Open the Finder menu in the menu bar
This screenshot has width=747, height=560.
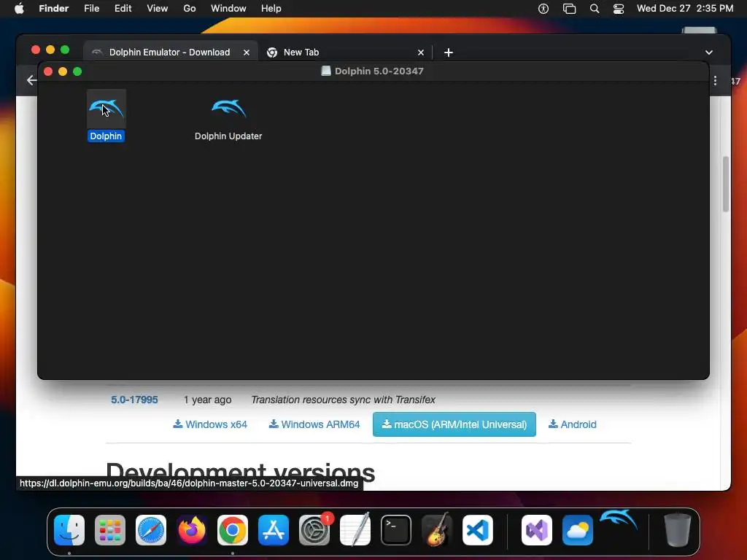click(x=54, y=9)
